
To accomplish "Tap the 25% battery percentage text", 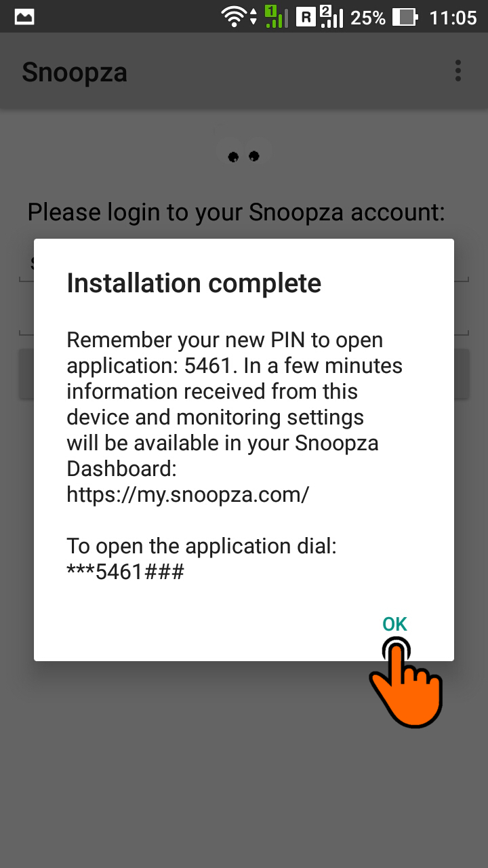I will (368, 17).
